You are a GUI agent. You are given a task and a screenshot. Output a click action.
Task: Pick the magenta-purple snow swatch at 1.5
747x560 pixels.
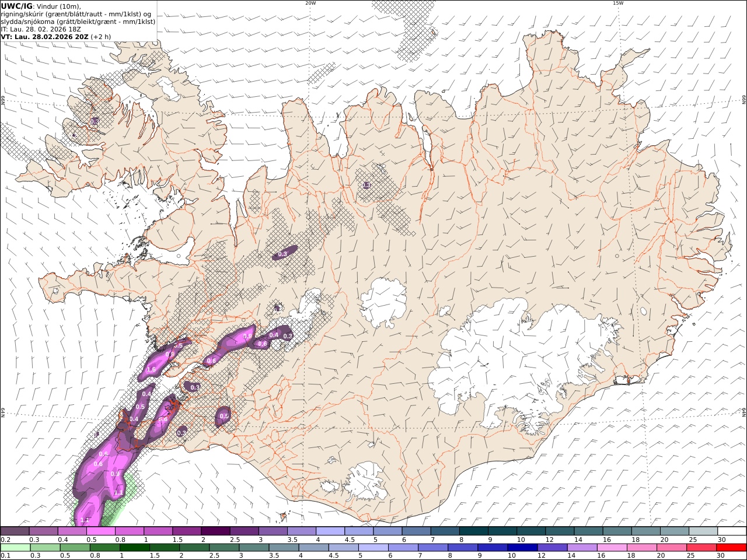pos(187,531)
